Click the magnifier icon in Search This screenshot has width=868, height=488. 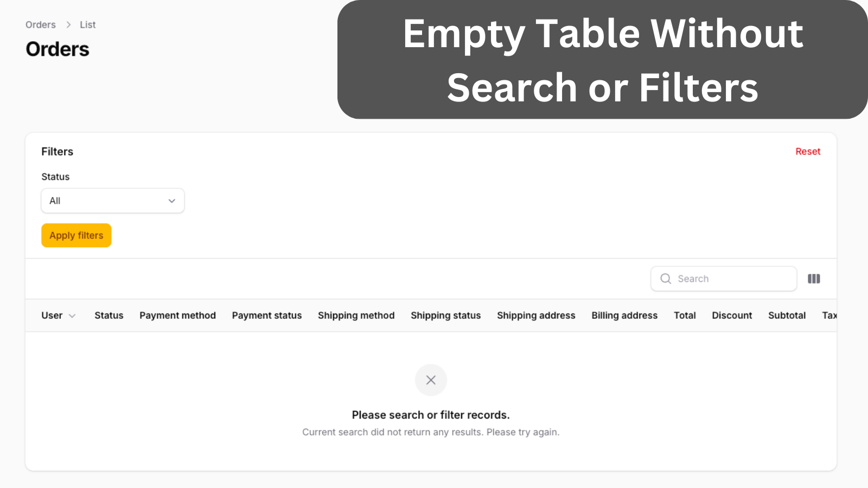click(x=666, y=279)
